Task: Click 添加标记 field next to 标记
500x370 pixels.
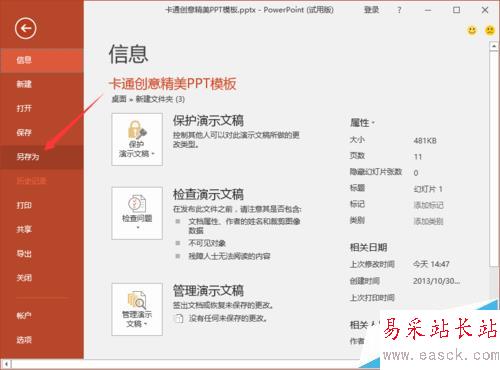Action: click(428, 205)
